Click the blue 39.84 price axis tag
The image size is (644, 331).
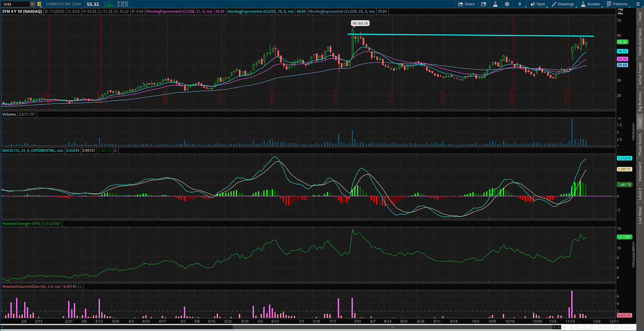pos(622,65)
